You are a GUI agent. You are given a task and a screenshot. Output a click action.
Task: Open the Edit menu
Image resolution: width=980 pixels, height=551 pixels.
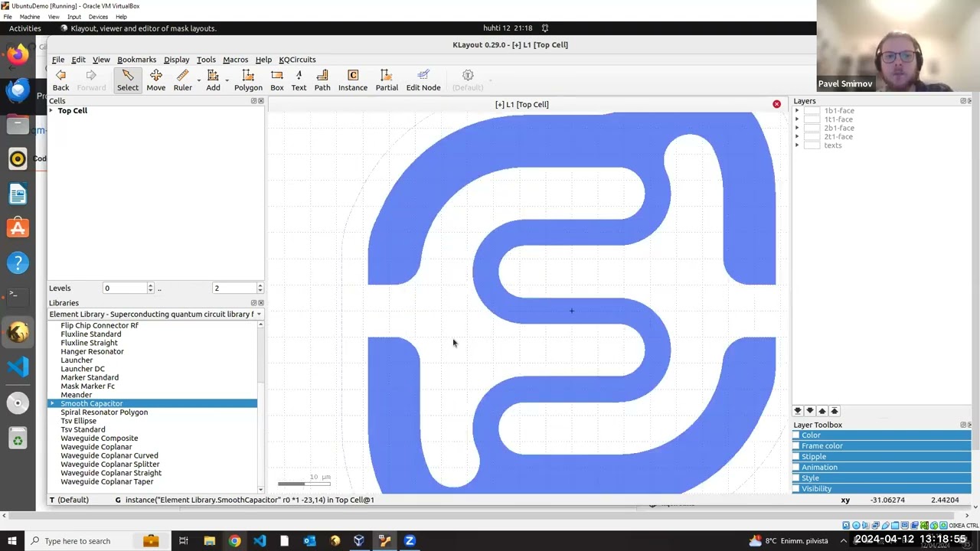(78, 60)
